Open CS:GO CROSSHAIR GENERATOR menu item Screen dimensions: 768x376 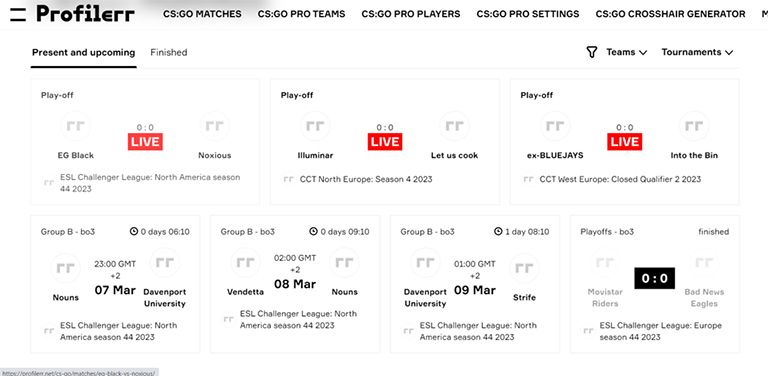(671, 14)
